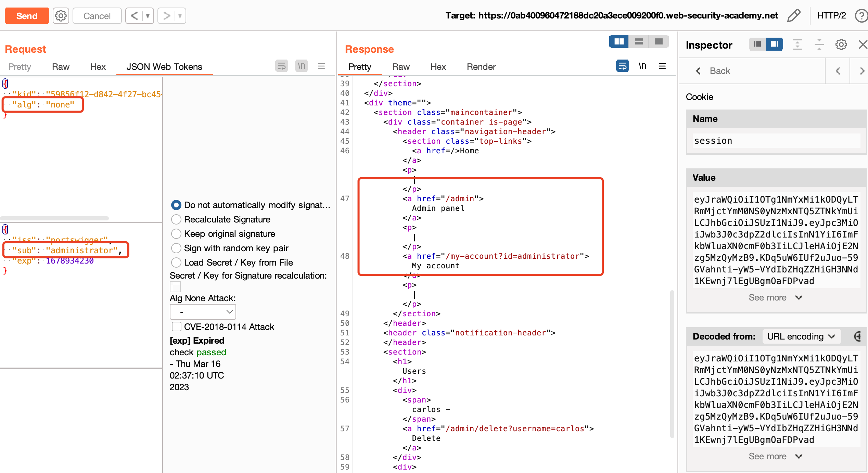The image size is (868, 473).
Task: Switch to the Raw request tab
Action: pos(61,67)
